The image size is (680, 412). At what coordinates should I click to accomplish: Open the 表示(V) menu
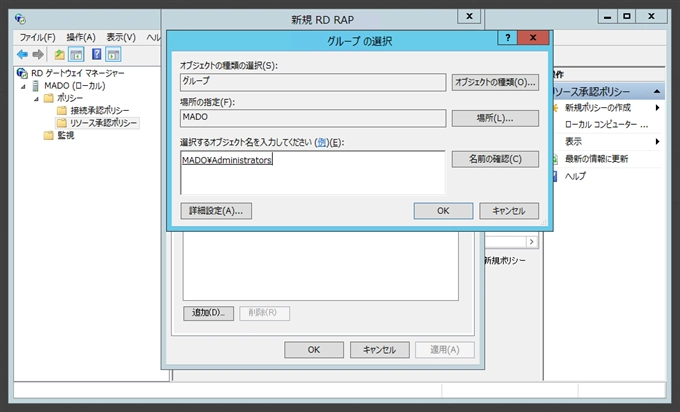click(121, 37)
